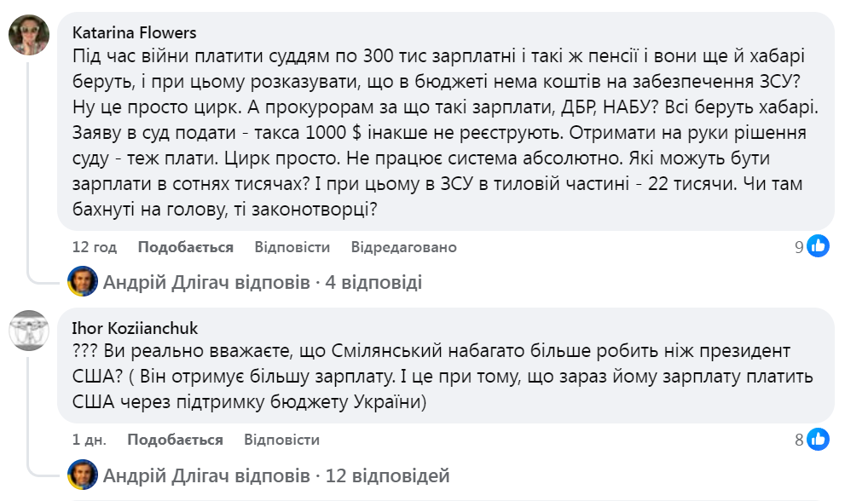Click the blue like reaction icon beside 9
Screen dimensions: 868x501
click(819, 247)
